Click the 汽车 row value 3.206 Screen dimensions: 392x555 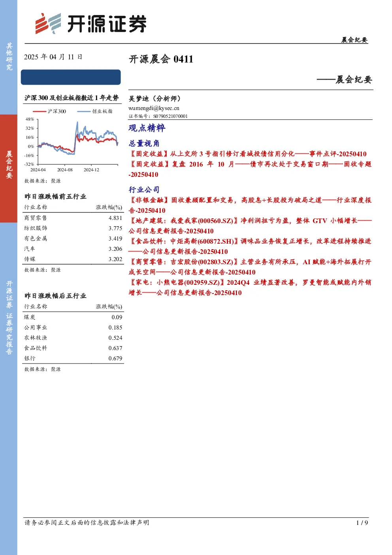coord(115,249)
